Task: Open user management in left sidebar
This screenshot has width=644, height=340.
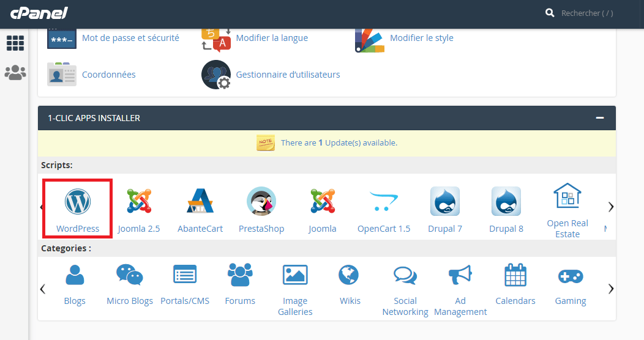Action: (x=15, y=73)
